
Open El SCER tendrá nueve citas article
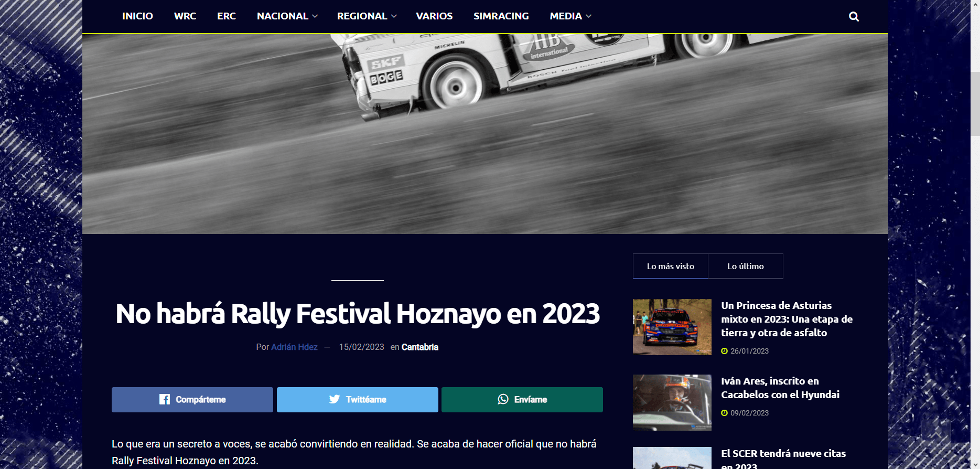[x=783, y=459]
